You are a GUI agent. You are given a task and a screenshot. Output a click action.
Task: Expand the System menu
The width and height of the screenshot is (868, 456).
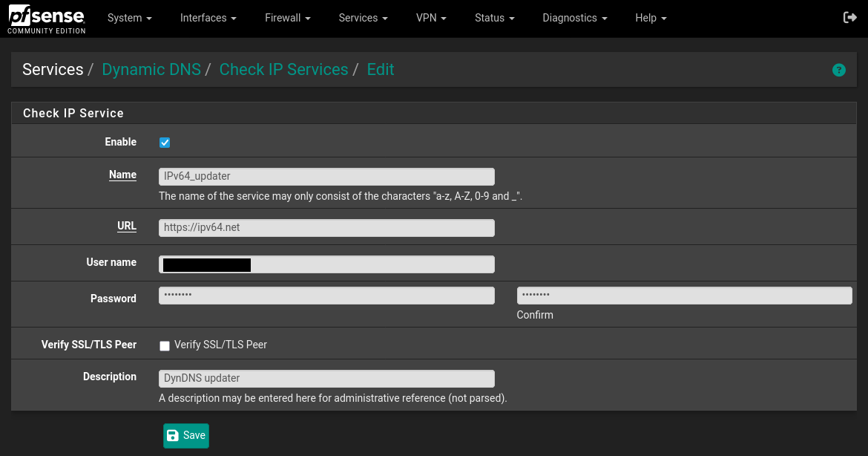pyautogui.click(x=129, y=18)
